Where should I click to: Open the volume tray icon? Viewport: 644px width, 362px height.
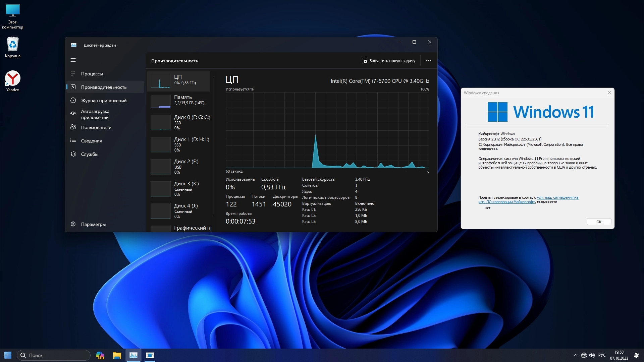click(592, 355)
